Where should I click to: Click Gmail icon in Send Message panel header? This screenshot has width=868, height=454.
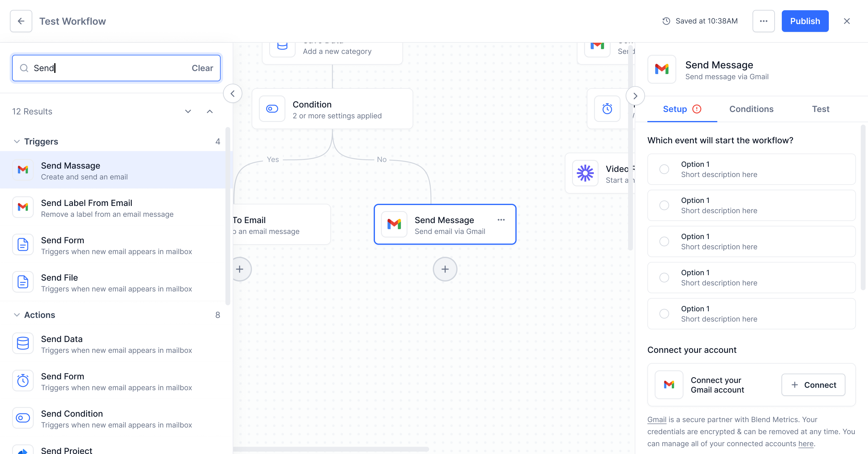tap(662, 69)
